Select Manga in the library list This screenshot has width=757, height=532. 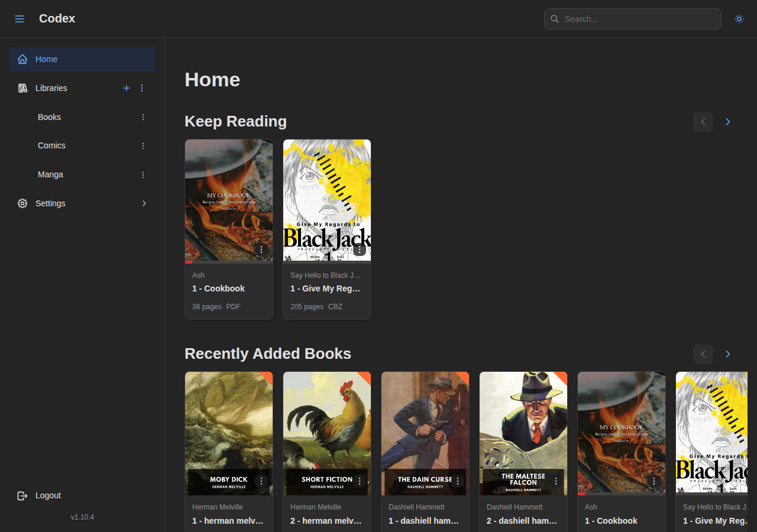coord(50,174)
